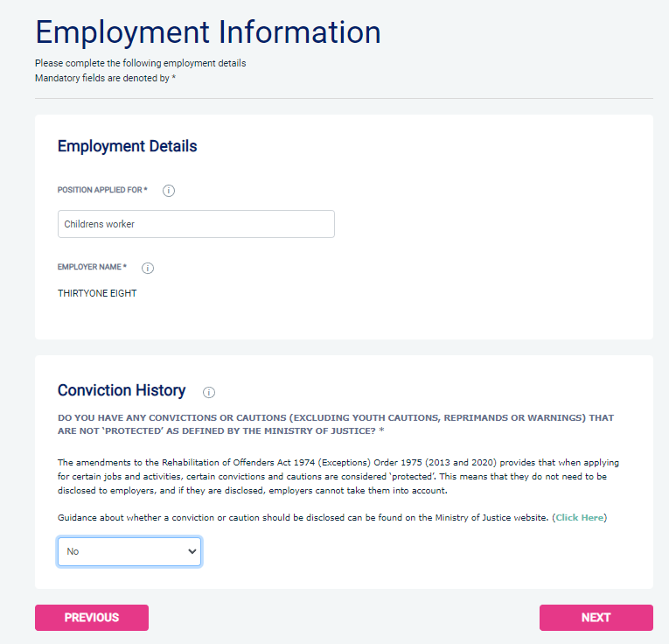The height and width of the screenshot is (644, 669).
Task: Follow the green Click Here link
Action: [579, 518]
